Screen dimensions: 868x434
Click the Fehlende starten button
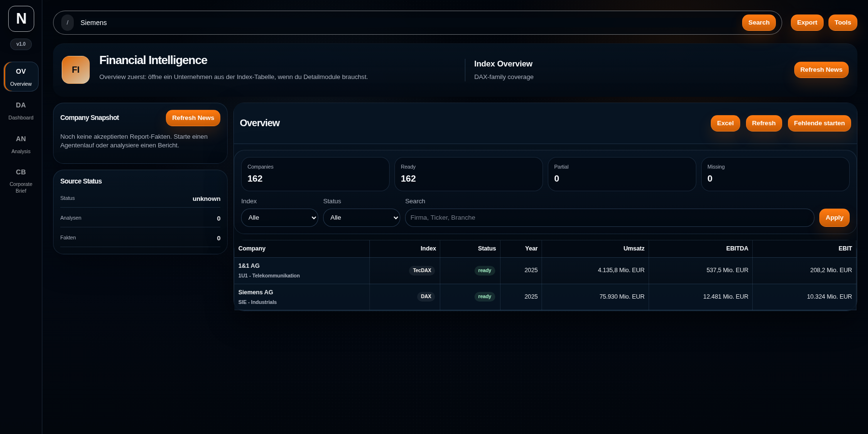click(x=819, y=123)
